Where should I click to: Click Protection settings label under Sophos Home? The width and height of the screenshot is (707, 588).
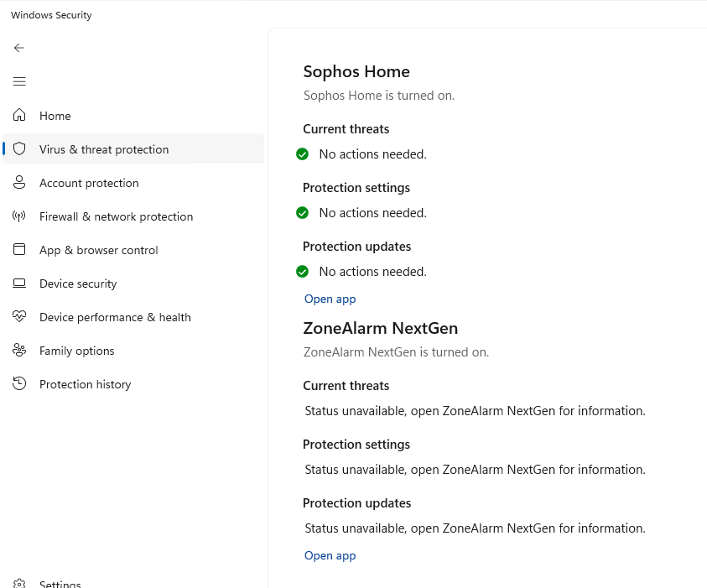(x=356, y=188)
